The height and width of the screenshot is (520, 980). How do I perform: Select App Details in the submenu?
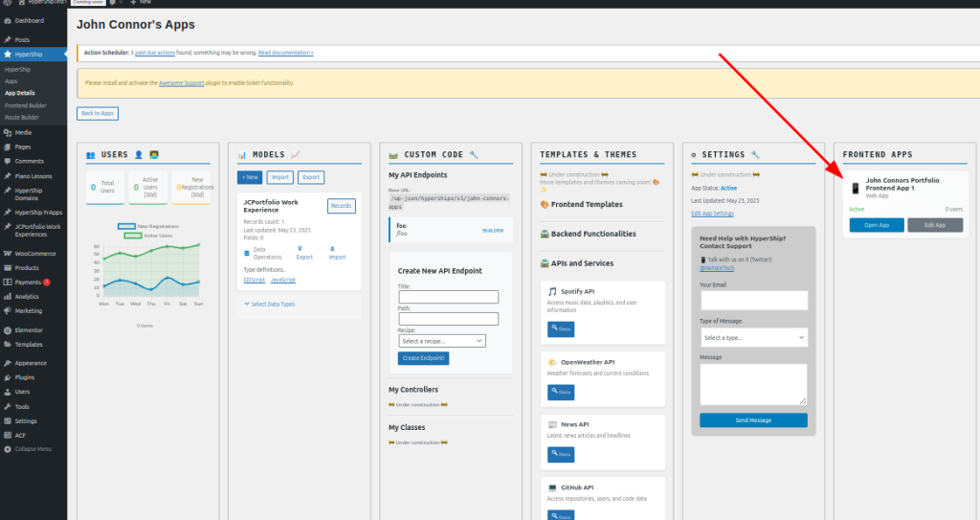coord(20,93)
